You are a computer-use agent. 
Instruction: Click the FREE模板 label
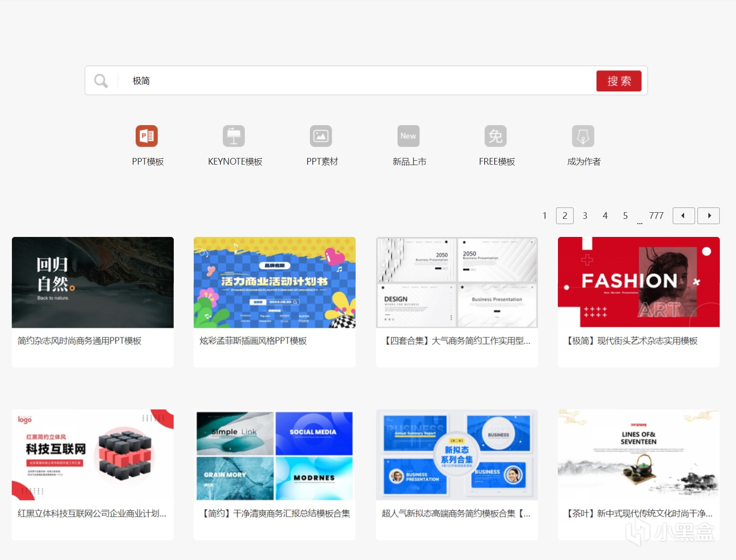(x=497, y=162)
